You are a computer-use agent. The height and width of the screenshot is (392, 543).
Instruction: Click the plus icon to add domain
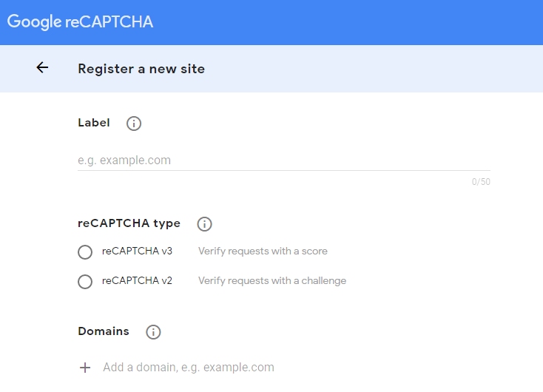pyautogui.click(x=85, y=368)
